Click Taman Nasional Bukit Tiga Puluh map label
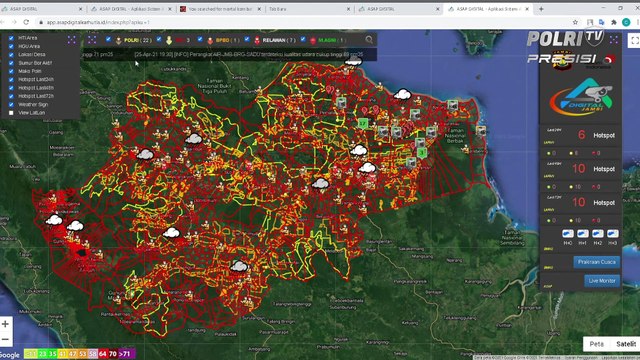This screenshot has height=360, width=640. pos(214,86)
